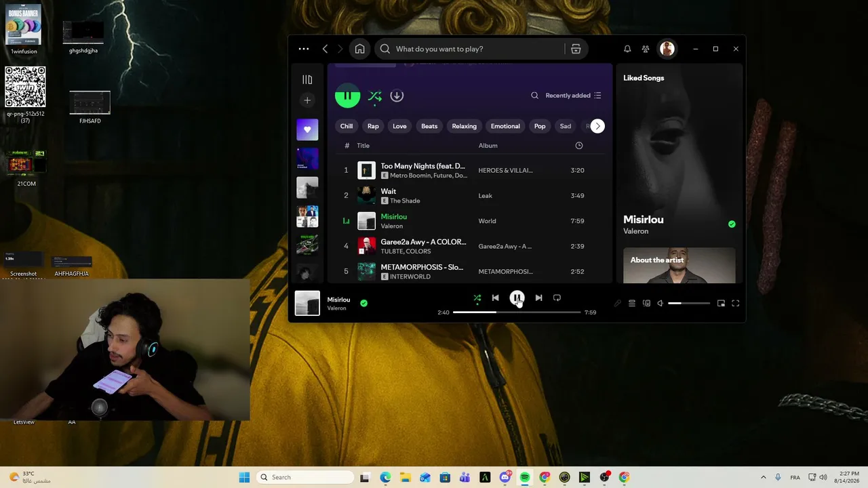Screen dimensions: 868x488
Task: Sort tracks by the Album column header
Action: tap(488, 146)
